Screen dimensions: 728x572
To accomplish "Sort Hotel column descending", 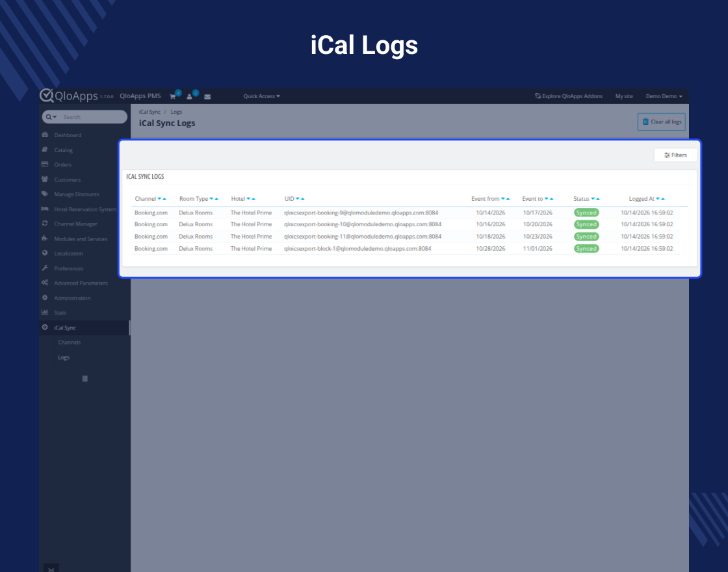I will [x=248, y=199].
